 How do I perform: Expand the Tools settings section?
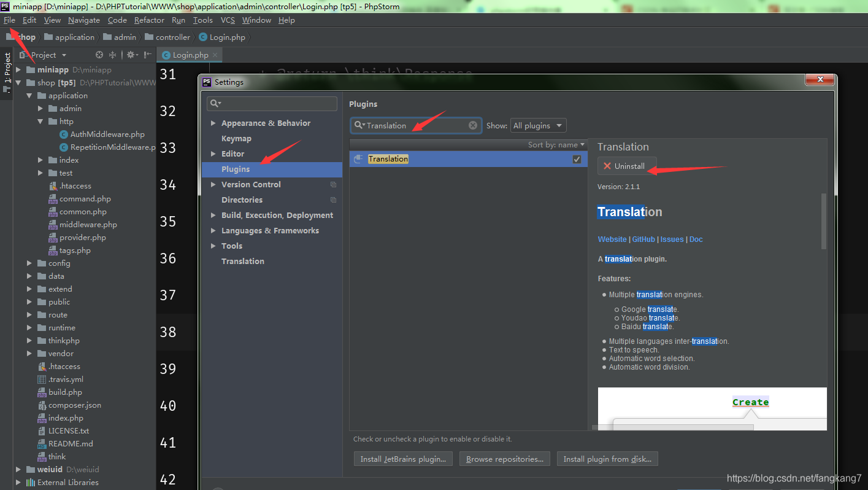[213, 246]
